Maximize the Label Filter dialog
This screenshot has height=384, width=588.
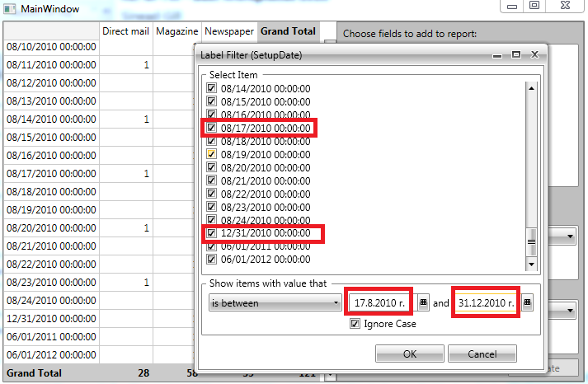coord(516,54)
